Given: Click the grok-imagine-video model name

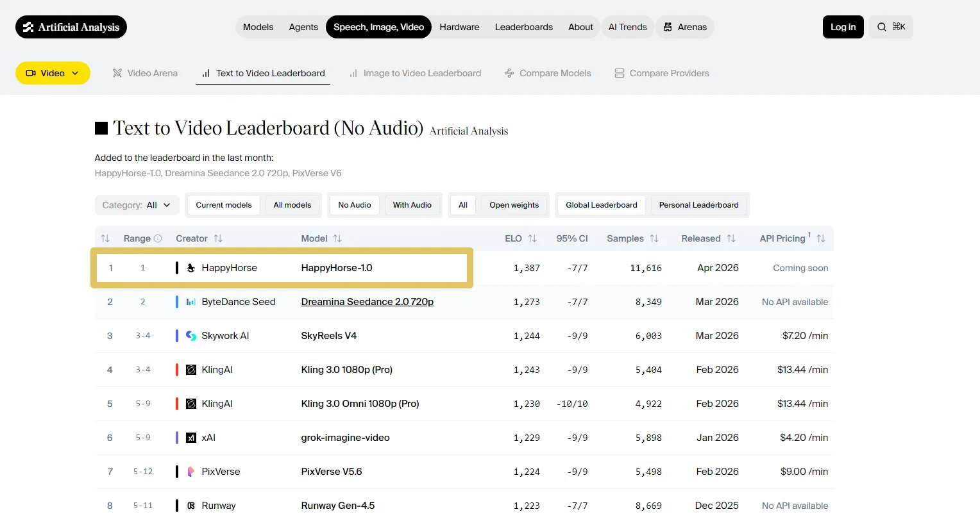Looking at the screenshot, I should pyautogui.click(x=346, y=438).
